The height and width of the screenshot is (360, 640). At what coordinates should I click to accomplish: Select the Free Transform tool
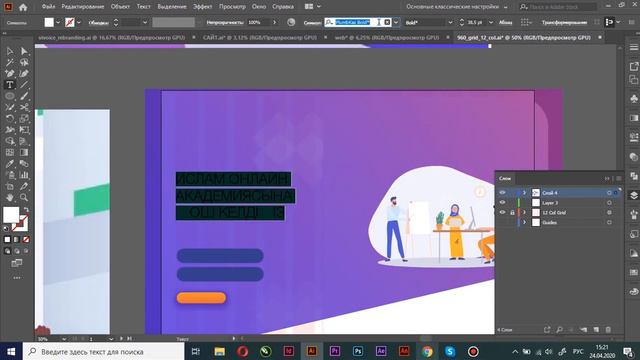tap(24, 130)
